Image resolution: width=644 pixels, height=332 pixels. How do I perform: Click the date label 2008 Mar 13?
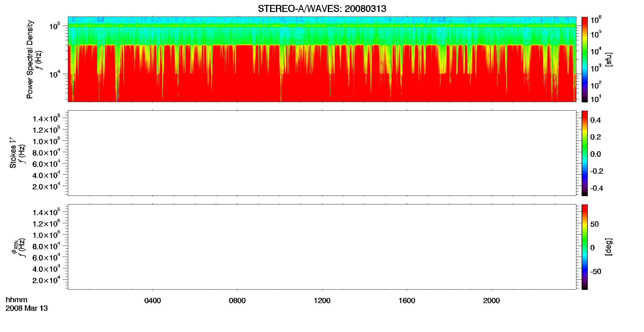pyautogui.click(x=27, y=308)
